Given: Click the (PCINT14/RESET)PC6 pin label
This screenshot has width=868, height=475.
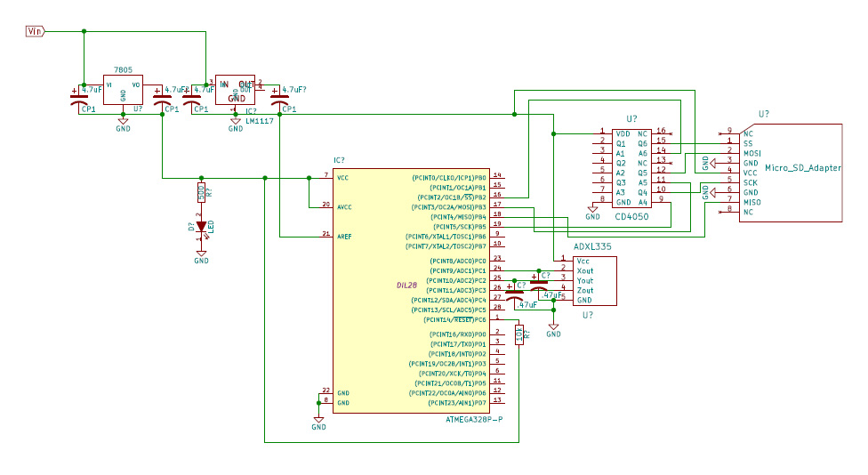Looking at the screenshot, I should click(x=454, y=320).
